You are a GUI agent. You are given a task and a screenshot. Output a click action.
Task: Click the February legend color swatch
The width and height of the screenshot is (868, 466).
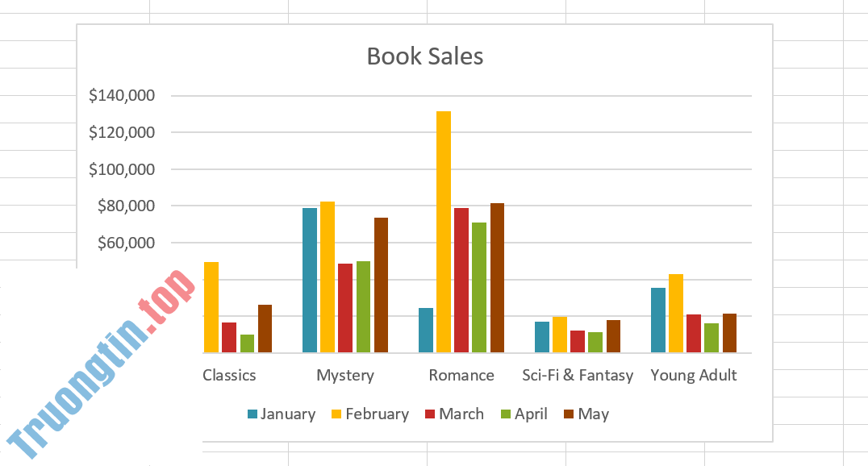[337, 414]
